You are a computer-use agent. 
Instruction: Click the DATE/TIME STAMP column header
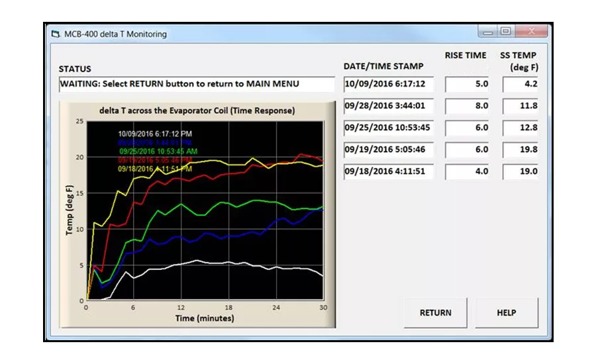(383, 66)
